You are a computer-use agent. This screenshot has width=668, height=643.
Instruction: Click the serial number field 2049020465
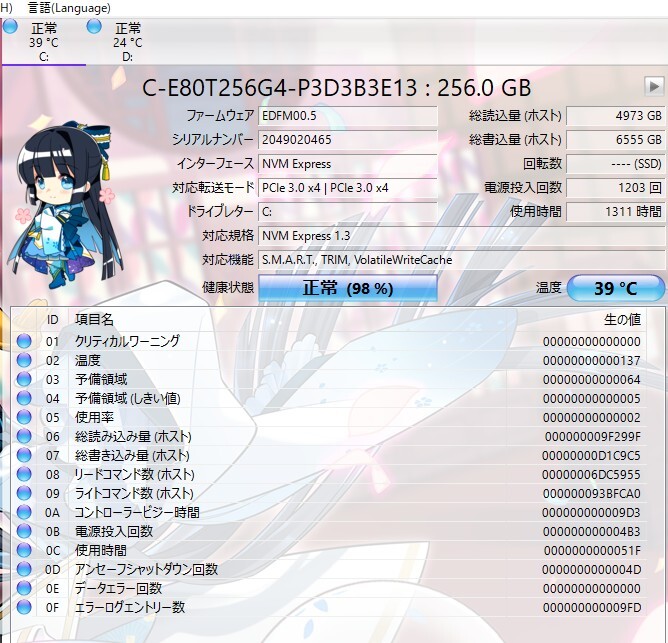(348, 140)
